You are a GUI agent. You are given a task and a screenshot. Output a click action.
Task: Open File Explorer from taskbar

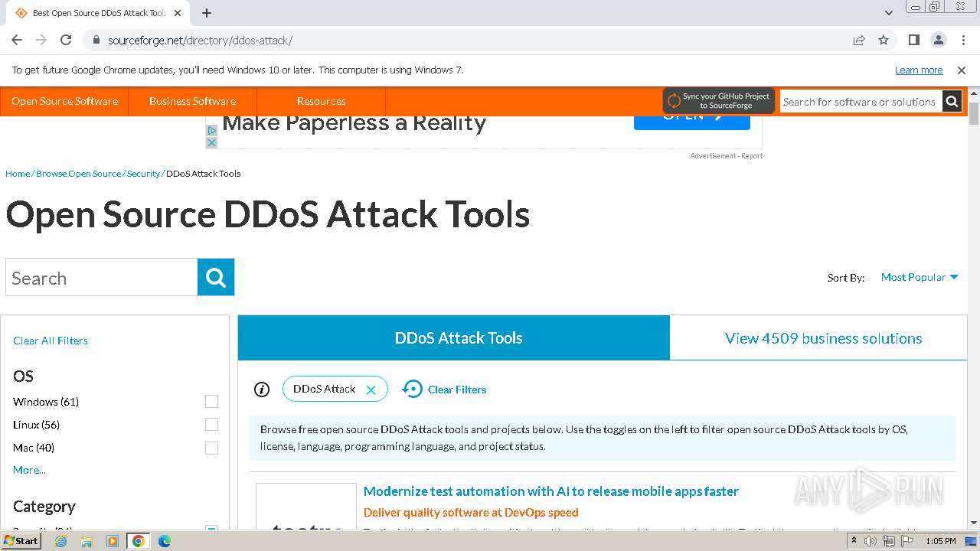tap(87, 541)
